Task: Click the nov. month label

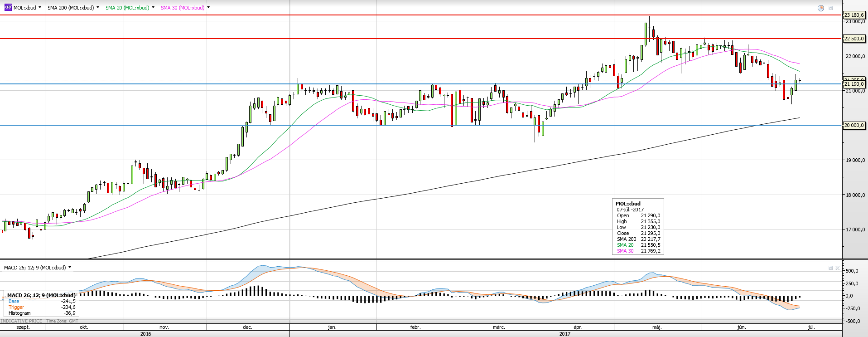Action: (164, 327)
